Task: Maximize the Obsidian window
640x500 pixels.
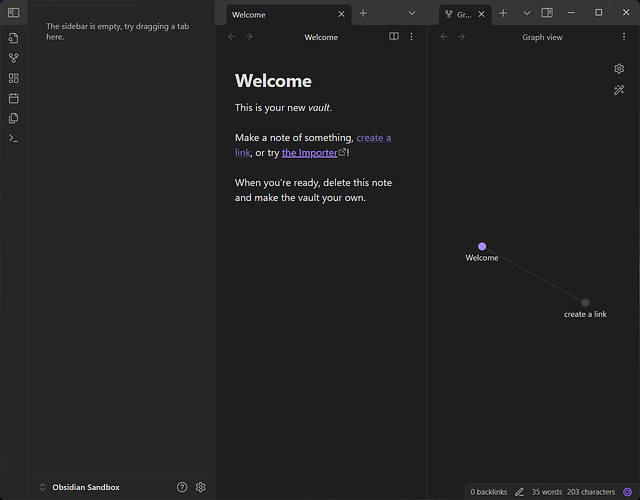Action: (x=598, y=13)
